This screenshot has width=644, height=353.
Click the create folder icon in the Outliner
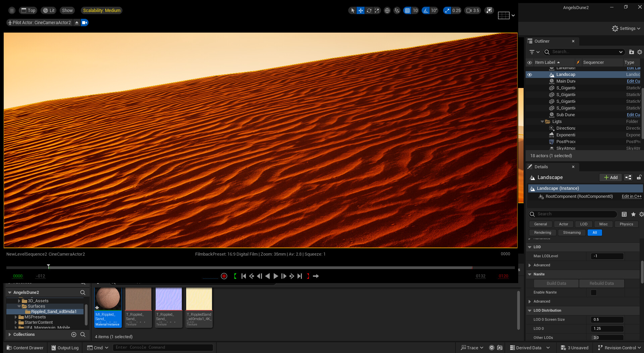(632, 52)
